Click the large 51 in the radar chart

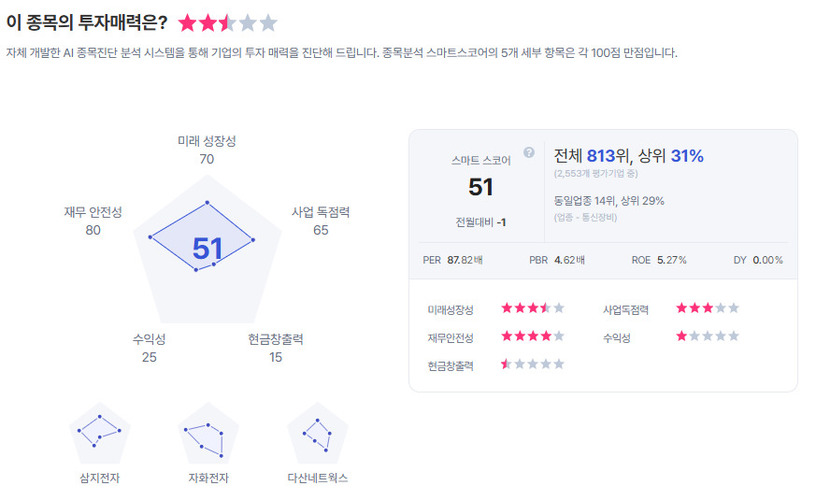tap(207, 249)
